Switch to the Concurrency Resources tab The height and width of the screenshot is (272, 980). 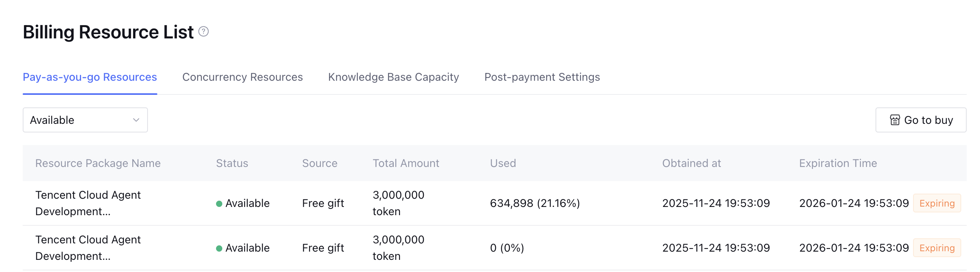242,77
